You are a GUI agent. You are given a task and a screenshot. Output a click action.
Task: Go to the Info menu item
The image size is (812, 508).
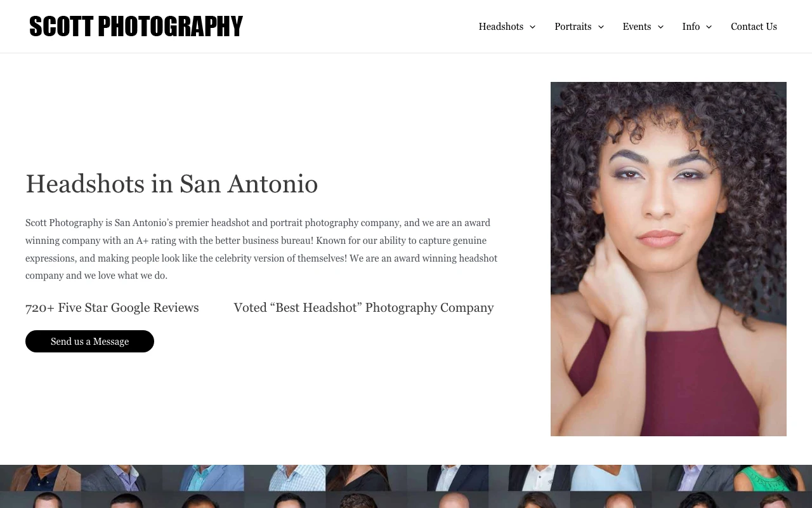[691, 27]
